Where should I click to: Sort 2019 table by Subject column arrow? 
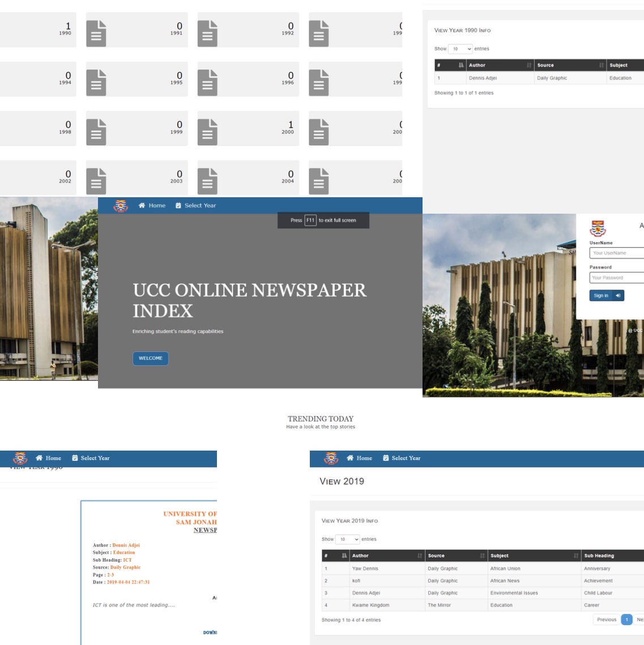coord(576,555)
